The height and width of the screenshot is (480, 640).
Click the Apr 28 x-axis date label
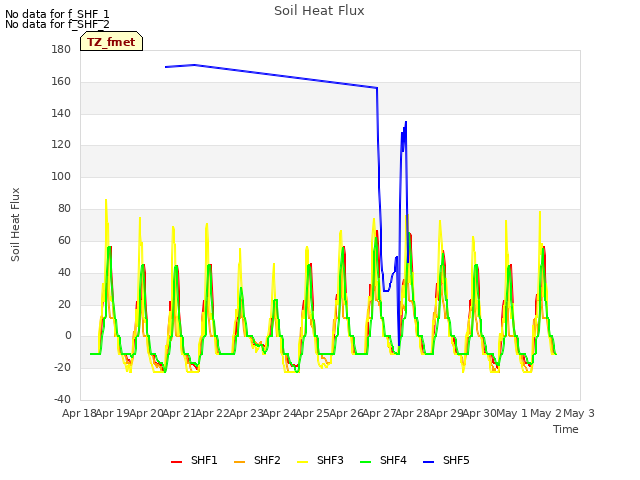coord(413,413)
